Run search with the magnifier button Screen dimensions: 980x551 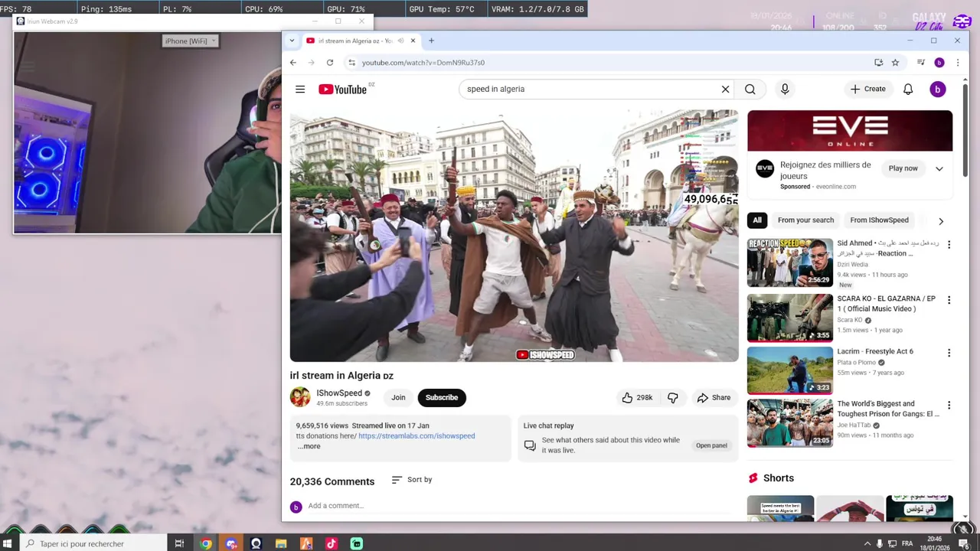[750, 90]
